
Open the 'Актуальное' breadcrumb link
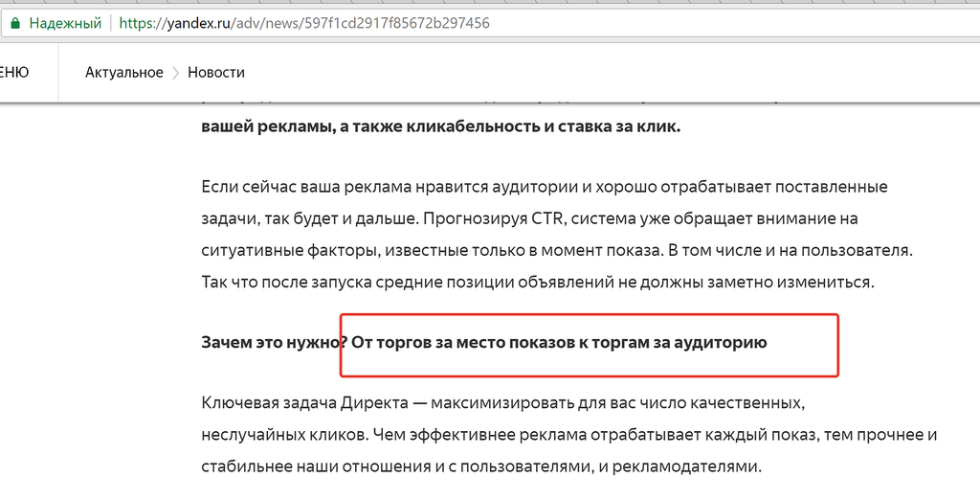point(124,73)
